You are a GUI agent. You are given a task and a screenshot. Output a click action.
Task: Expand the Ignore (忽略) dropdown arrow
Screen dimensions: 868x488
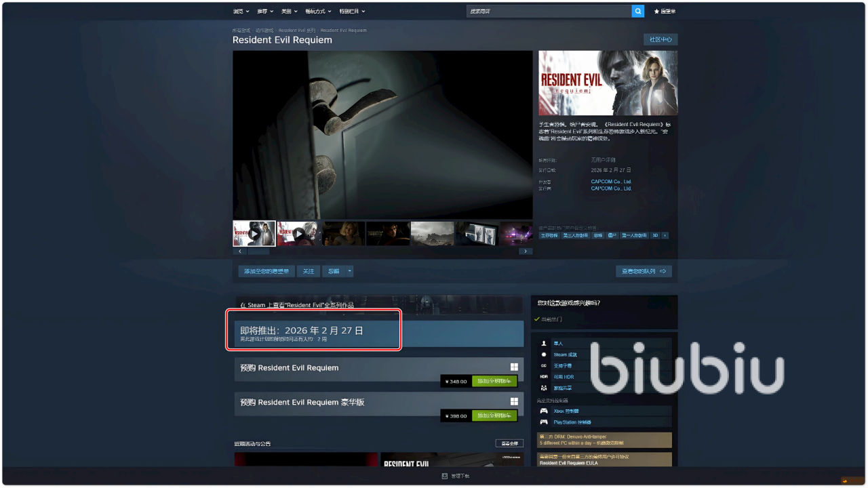349,271
